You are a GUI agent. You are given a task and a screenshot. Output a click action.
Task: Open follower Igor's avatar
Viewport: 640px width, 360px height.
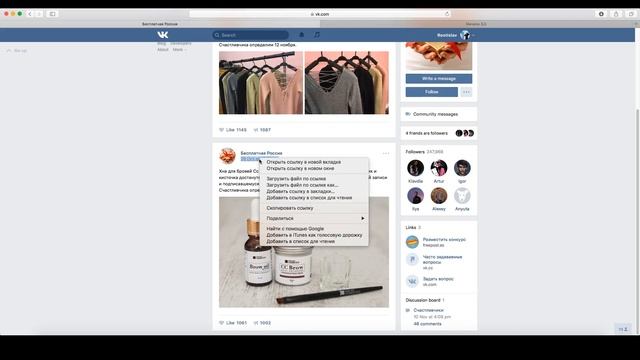[462, 168]
